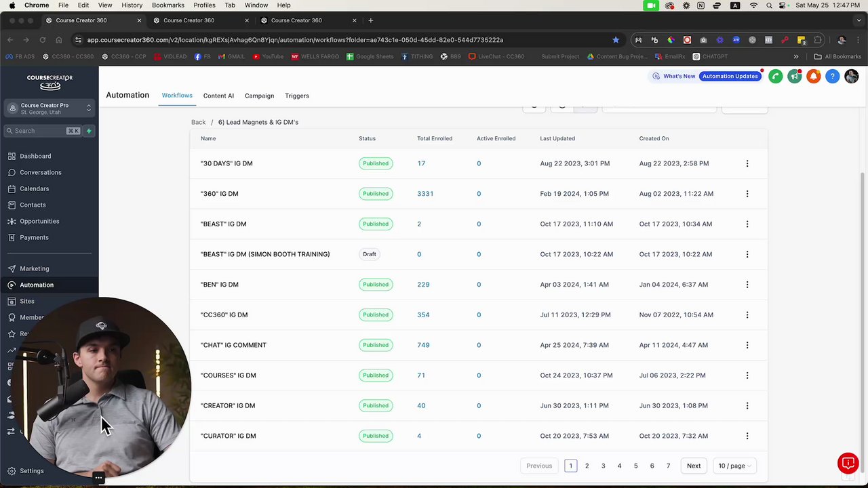Switch to the Content AI tab
Viewport: 868px width, 488px height.
[218, 96]
